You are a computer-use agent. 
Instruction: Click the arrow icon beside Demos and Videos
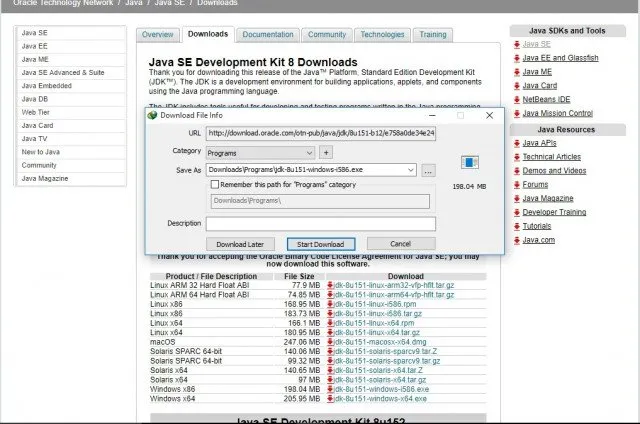pos(517,171)
